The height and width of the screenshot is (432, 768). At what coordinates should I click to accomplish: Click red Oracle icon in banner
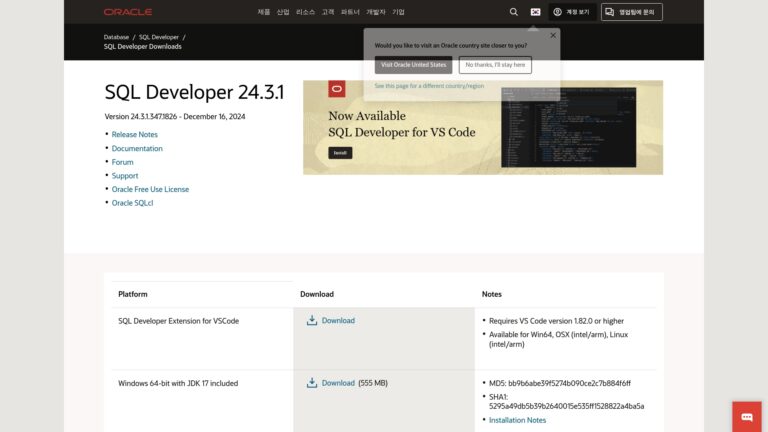[336, 89]
